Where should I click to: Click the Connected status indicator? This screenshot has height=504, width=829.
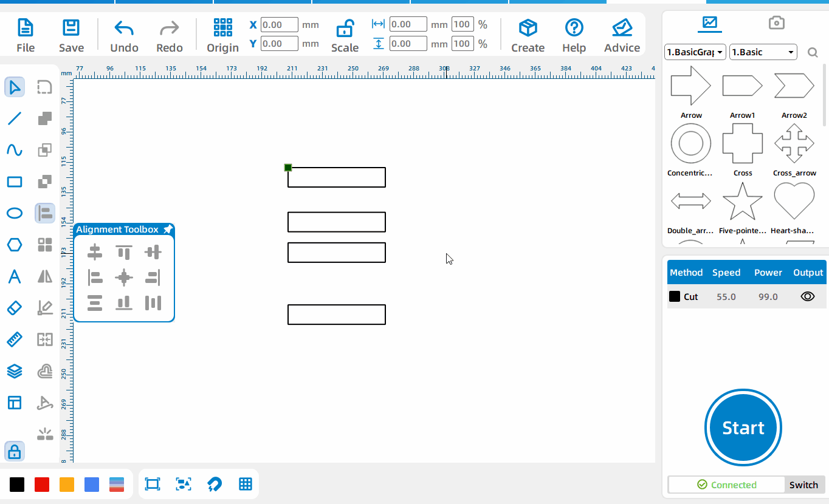726,485
